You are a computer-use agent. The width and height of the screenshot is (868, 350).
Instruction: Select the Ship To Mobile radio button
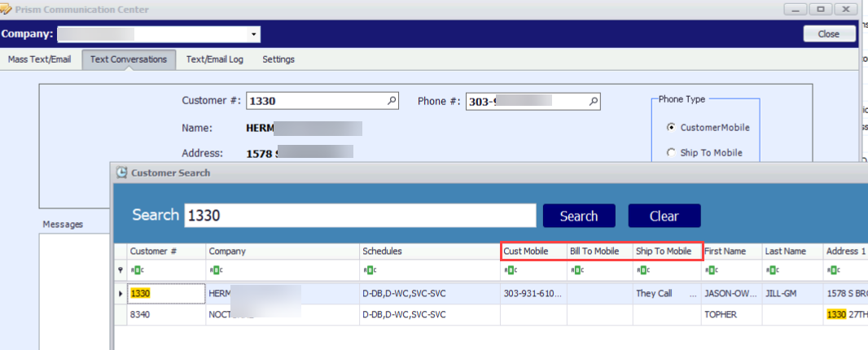pyautogui.click(x=671, y=152)
